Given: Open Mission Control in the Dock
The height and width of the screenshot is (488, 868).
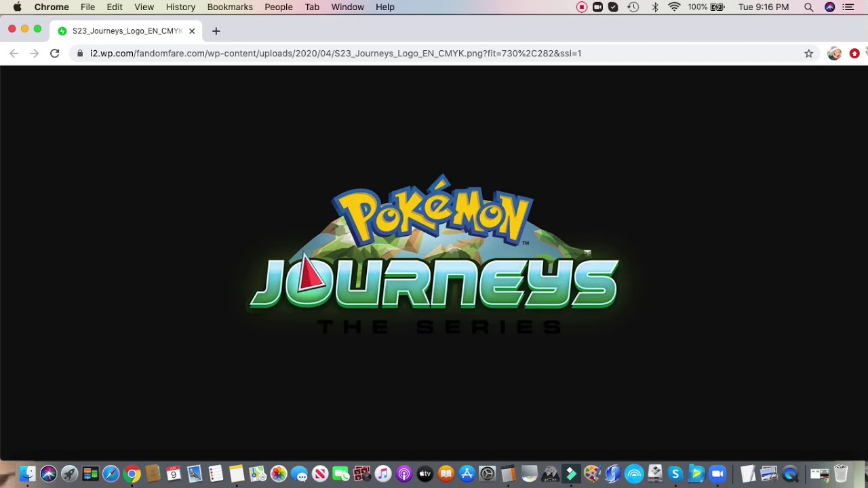Looking at the screenshot, I should point(90,474).
